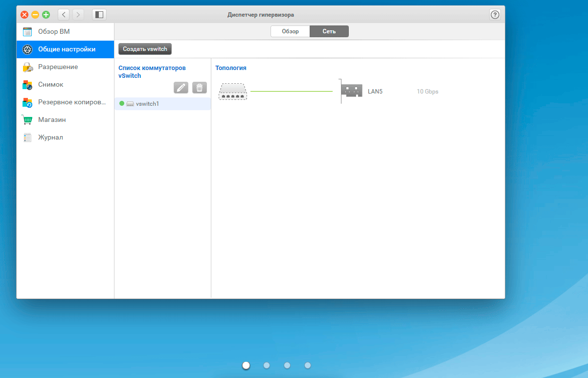
Task: Open the Разрешение section
Action: pyautogui.click(x=65, y=67)
